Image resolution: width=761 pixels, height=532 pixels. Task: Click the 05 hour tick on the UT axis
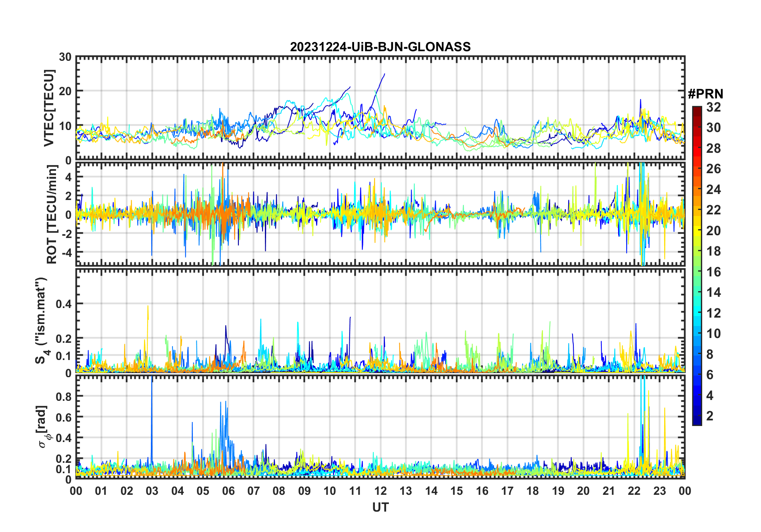(203, 491)
